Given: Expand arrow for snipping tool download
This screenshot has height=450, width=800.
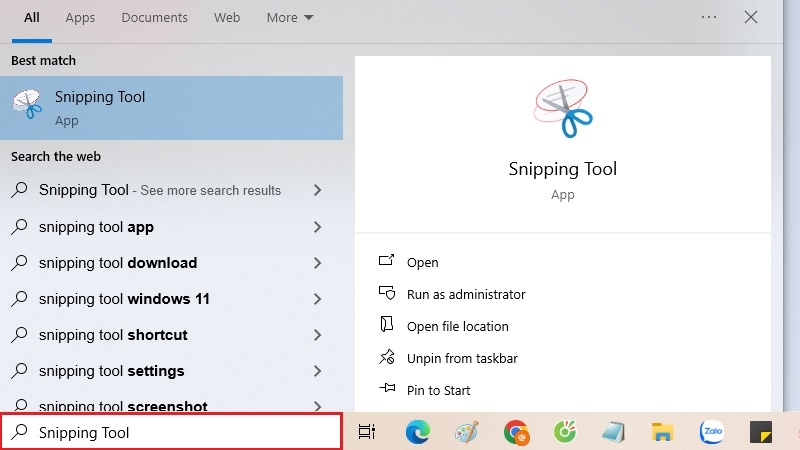Looking at the screenshot, I should (x=317, y=263).
